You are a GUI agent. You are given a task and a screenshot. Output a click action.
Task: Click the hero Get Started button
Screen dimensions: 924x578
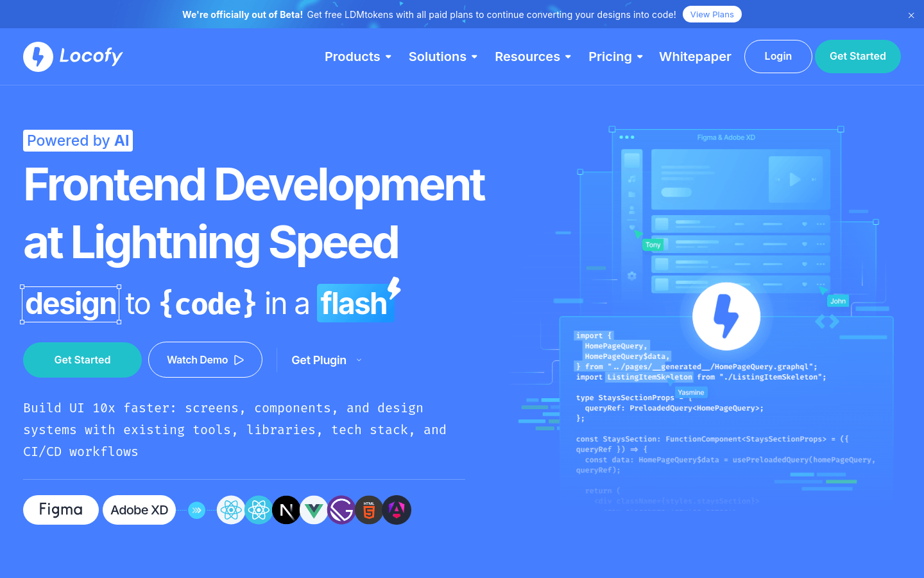tap(82, 360)
